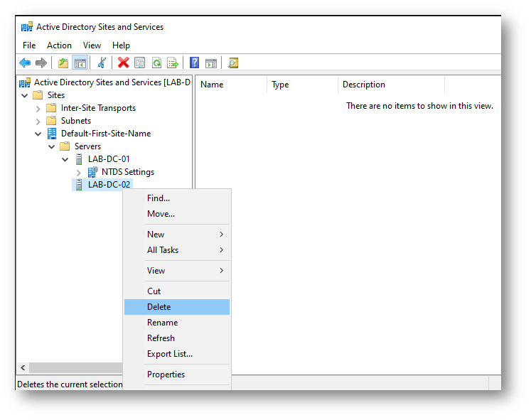The image size is (531, 420).
Task: Click the title bar application icon
Action: pos(27,27)
